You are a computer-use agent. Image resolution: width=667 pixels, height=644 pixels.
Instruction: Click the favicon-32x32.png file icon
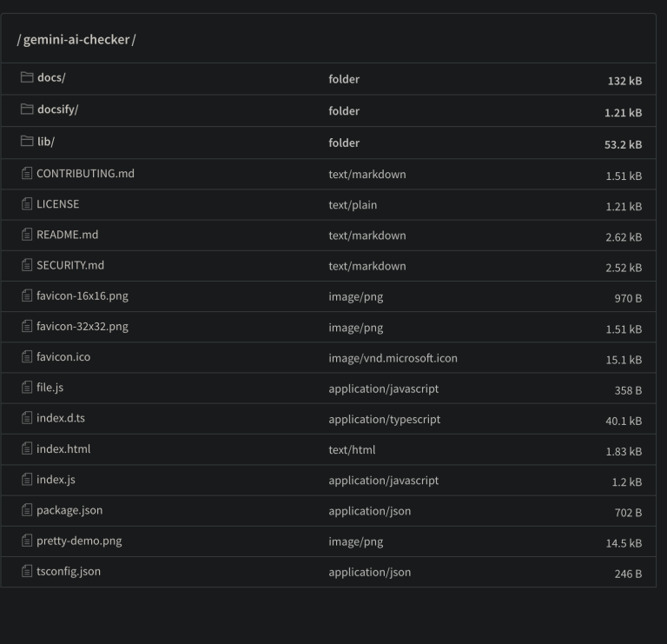coord(27,327)
